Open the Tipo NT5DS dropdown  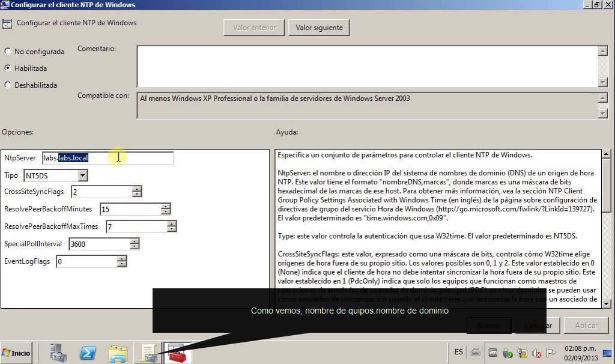82,175
